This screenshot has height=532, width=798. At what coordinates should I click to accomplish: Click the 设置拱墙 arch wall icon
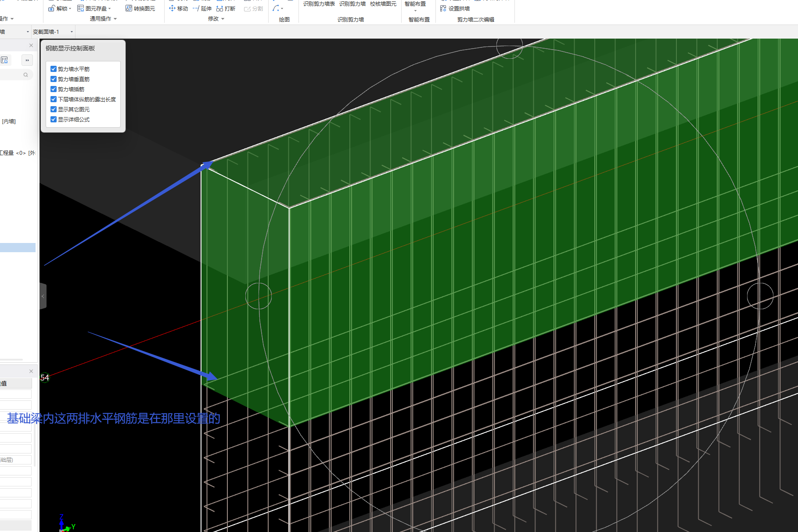[x=443, y=8]
